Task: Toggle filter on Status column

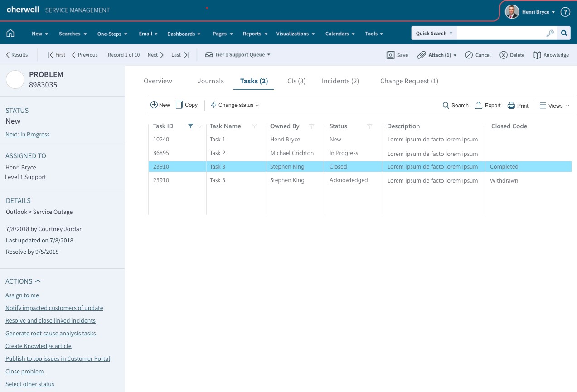Action: 369,126
